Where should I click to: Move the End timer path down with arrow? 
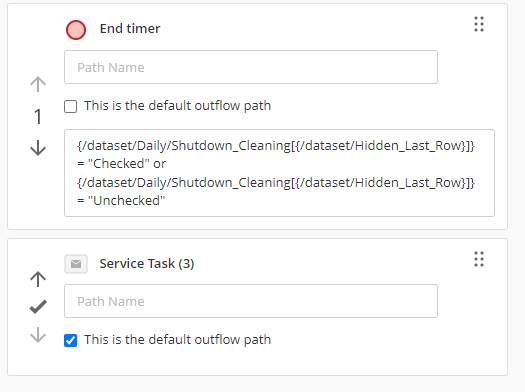coord(38,148)
